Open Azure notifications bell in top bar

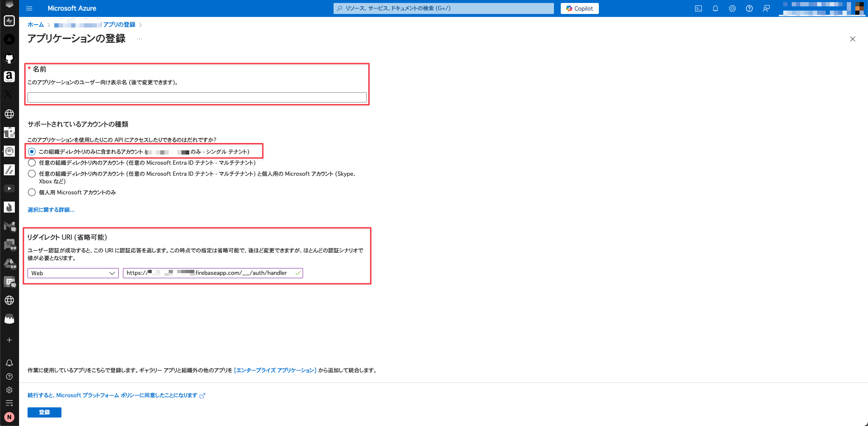(715, 8)
